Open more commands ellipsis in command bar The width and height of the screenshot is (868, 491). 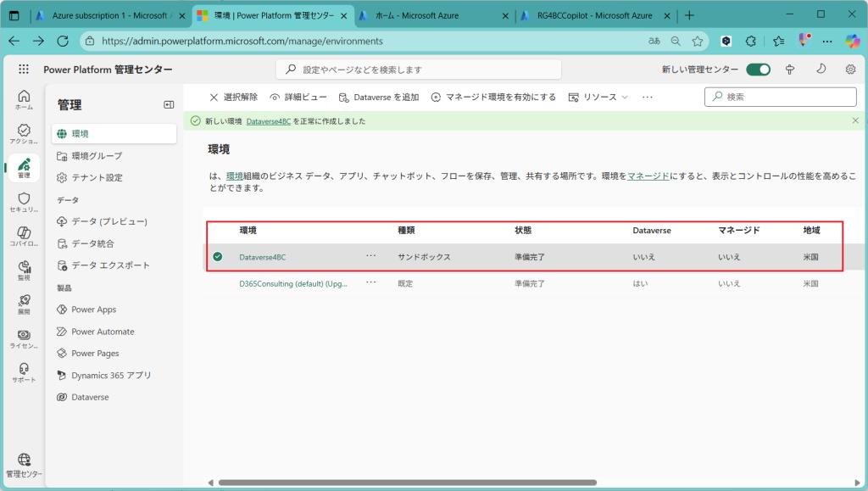point(647,98)
